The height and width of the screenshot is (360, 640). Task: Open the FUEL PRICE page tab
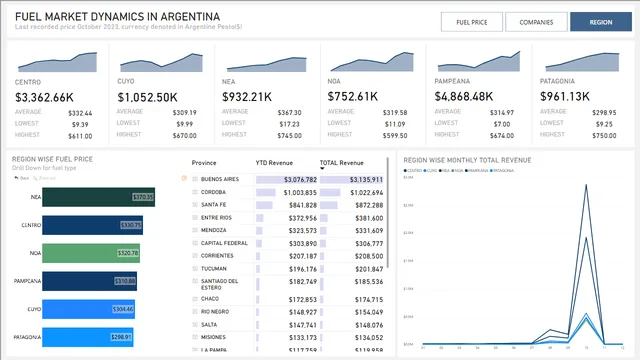pyautogui.click(x=471, y=22)
